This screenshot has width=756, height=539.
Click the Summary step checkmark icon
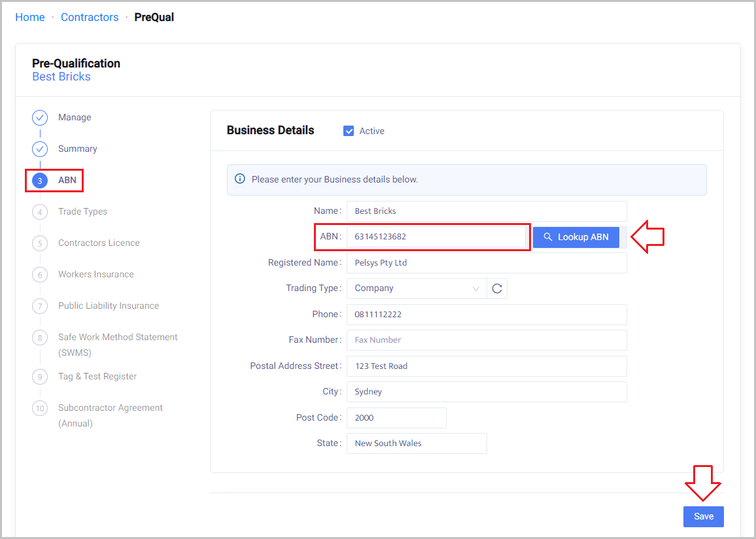[x=40, y=149]
